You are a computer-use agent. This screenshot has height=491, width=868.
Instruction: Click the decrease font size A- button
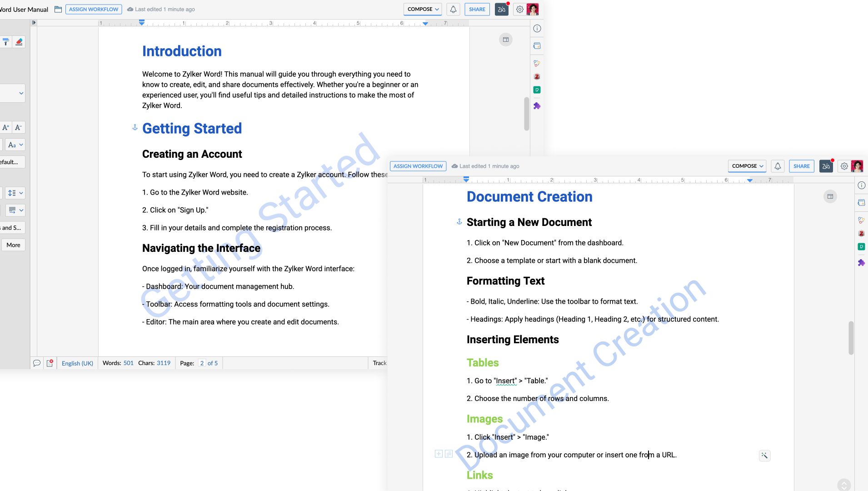pyautogui.click(x=18, y=127)
